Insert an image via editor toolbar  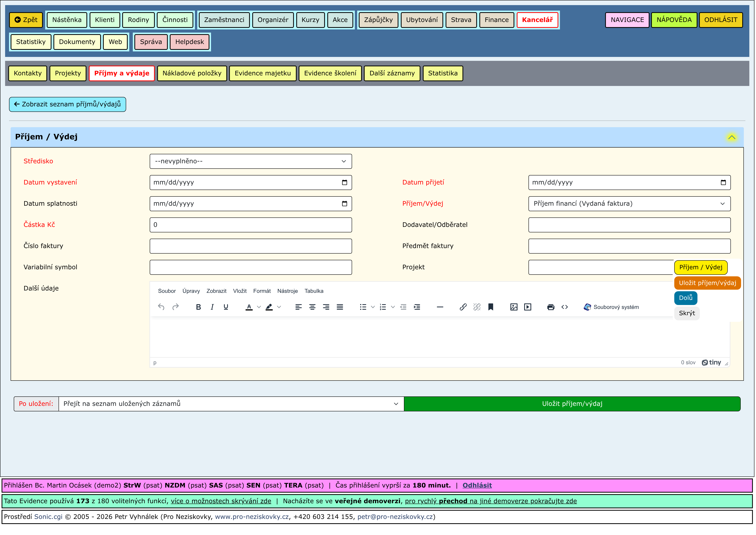(x=514, y=307)
